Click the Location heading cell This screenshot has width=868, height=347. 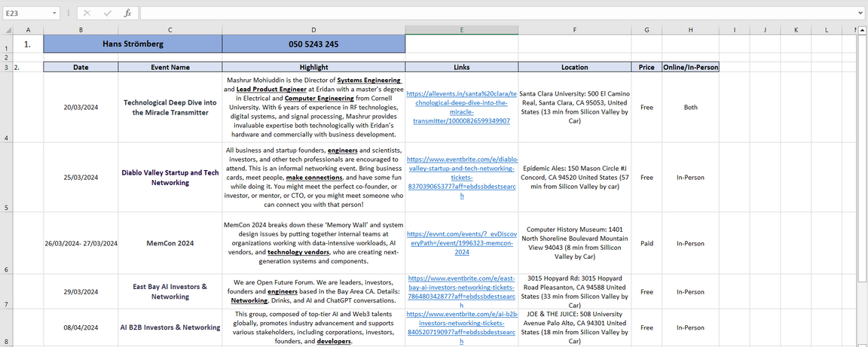tap(575, 67)
